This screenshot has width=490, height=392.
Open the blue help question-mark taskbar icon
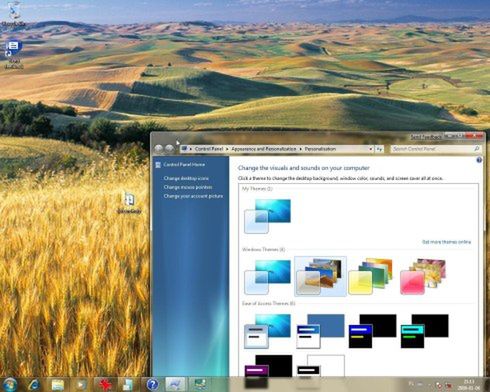[x=152, y=385]
